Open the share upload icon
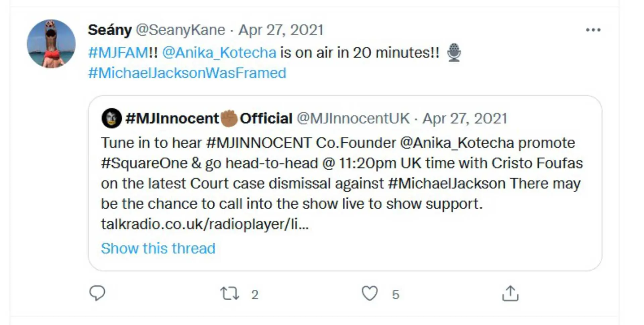 point(510,294)
